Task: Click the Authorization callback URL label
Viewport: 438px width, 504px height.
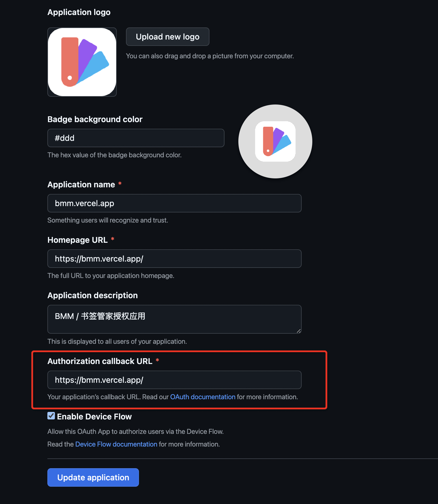Action: point(100,361)
